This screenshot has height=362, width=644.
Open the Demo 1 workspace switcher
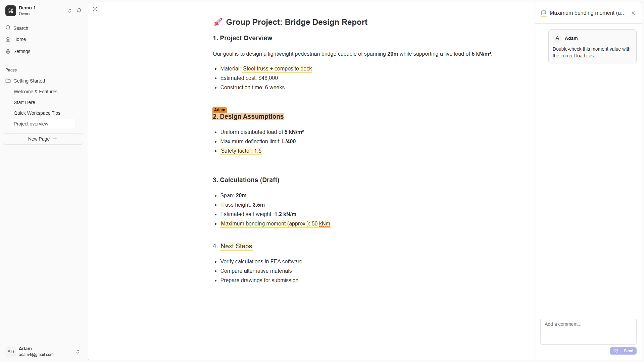point(70,11)
